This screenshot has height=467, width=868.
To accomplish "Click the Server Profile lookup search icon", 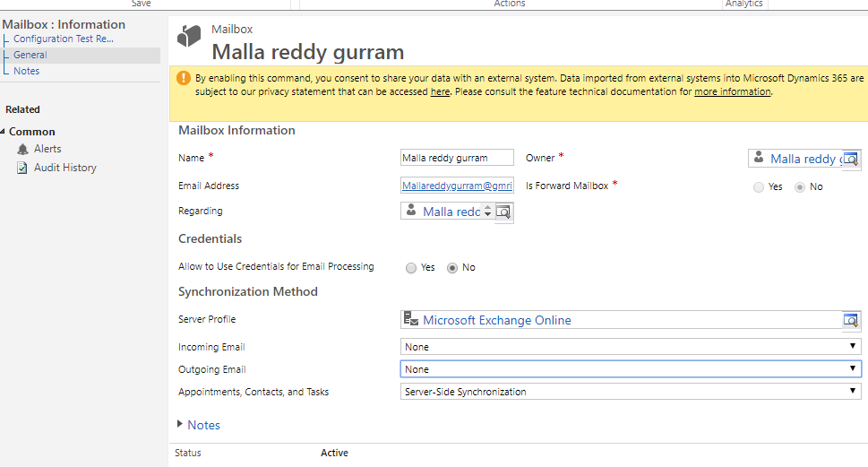I will (851, 320).
